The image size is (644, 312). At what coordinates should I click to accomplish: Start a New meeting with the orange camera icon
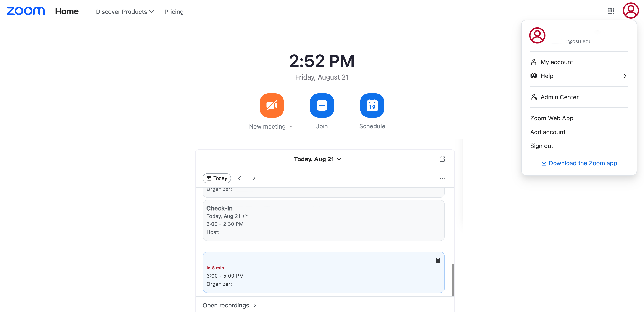(x=272, y=105)
